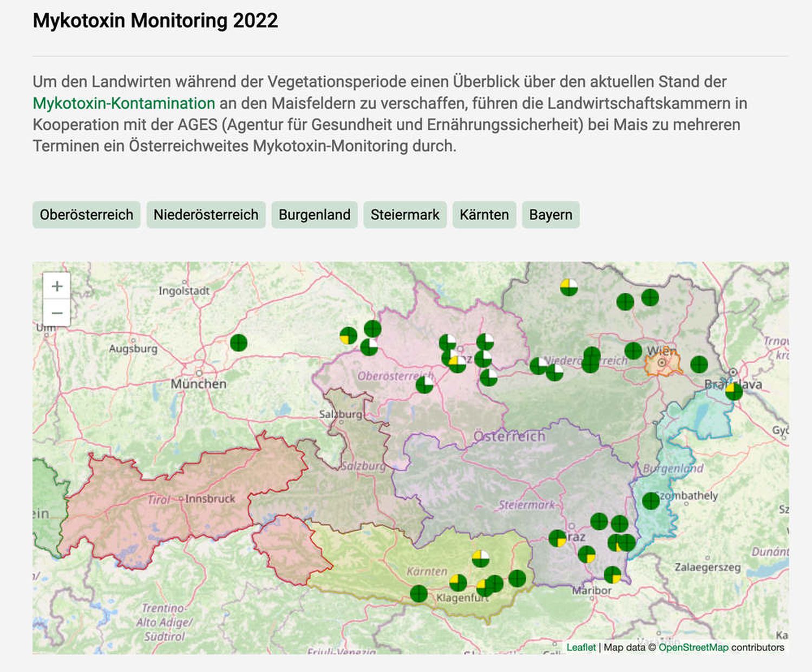
Task: Click the green marker beside Szombathely
Action: 651,501
